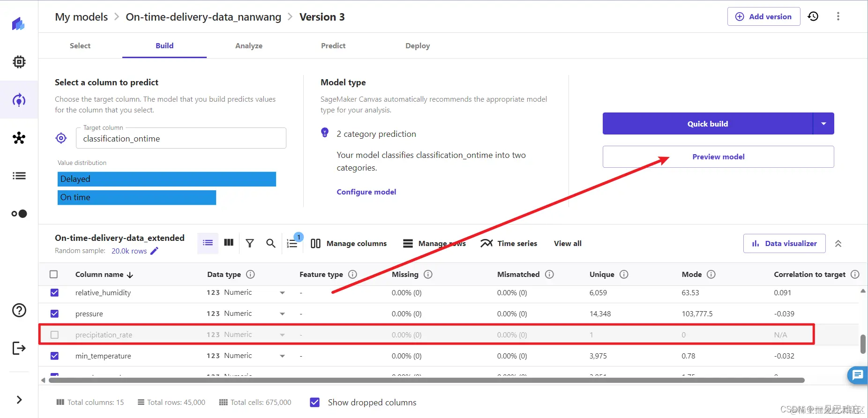Expand the left sidebar with the chevron
The height and width of the screenshot is (418, 868).
pos(19,400)
